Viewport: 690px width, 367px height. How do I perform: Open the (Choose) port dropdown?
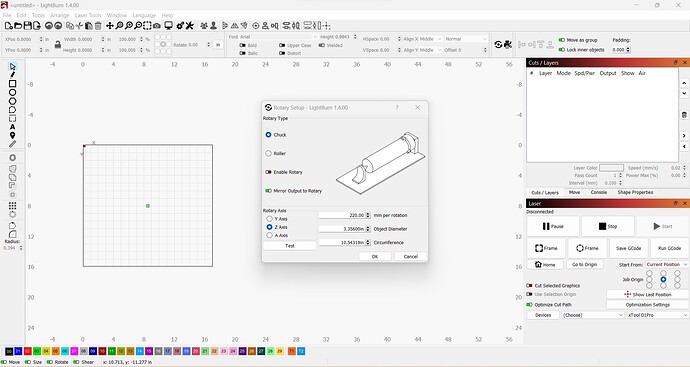[593, 315]
